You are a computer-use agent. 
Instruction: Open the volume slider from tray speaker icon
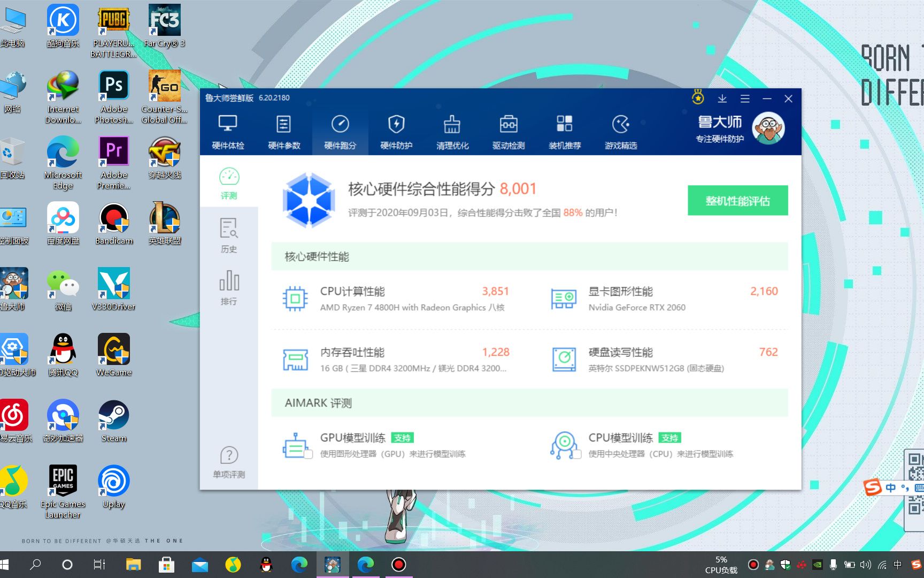(865, 565)
